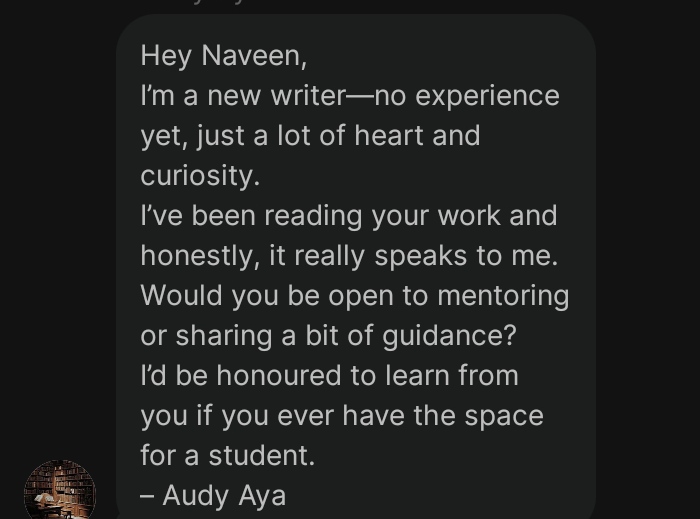Click the word "heart" in the message
The image size is (700, 519).
[388, 135]
